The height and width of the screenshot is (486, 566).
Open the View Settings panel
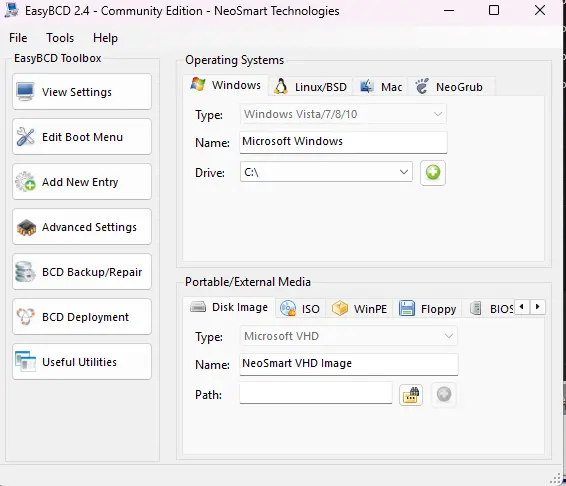[x=82, y=92]
